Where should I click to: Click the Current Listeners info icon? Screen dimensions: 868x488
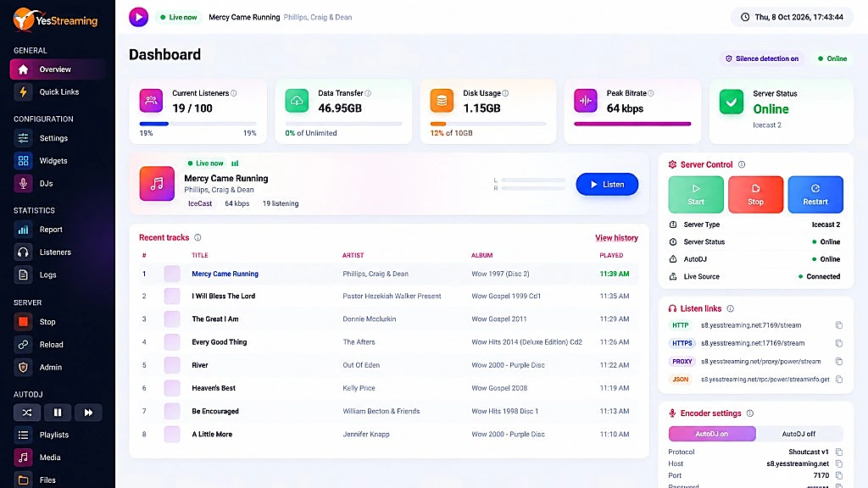tap(234, 93)
